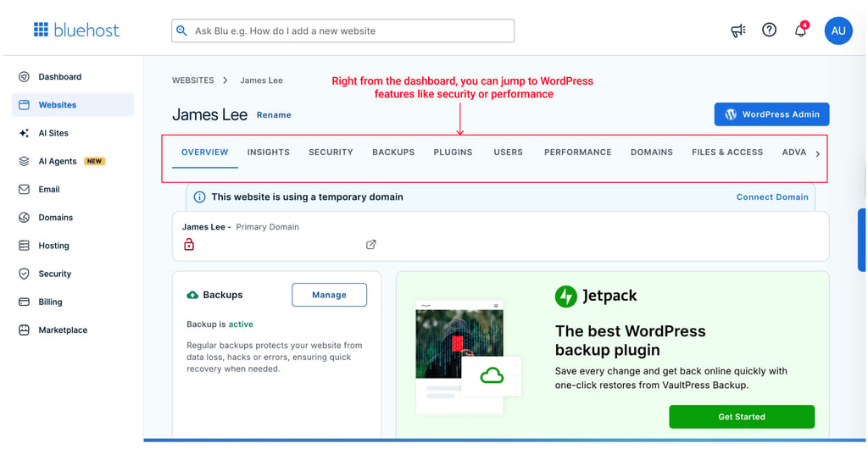Click 'The best WordPress backup plugin' heading
The image size is (868, 449).
[631, 341]
